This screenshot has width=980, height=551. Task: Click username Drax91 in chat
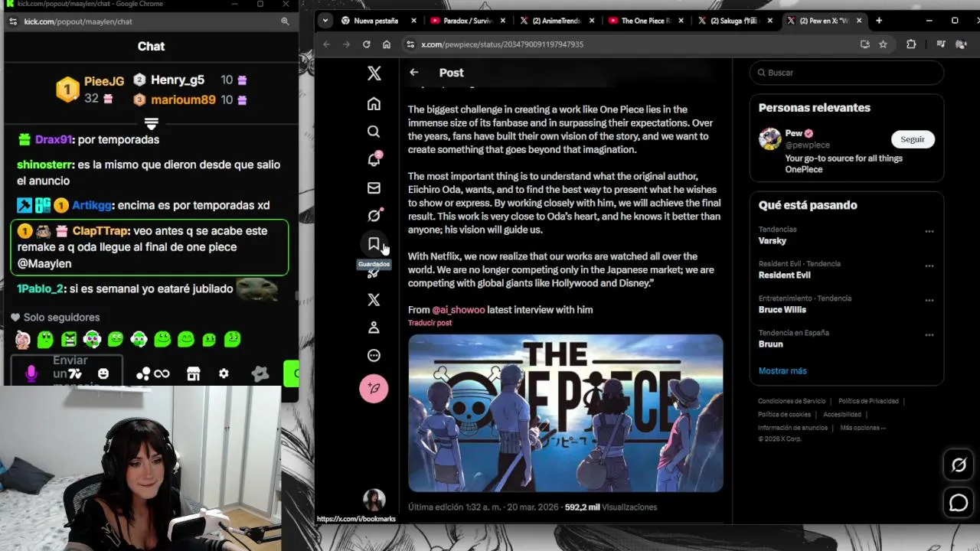point(54,139)
